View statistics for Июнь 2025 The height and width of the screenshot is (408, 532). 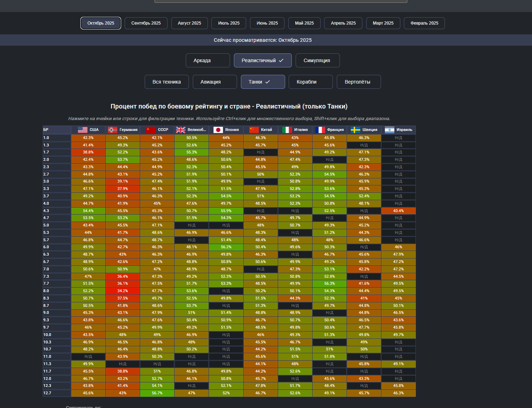[x=267, y=23]
